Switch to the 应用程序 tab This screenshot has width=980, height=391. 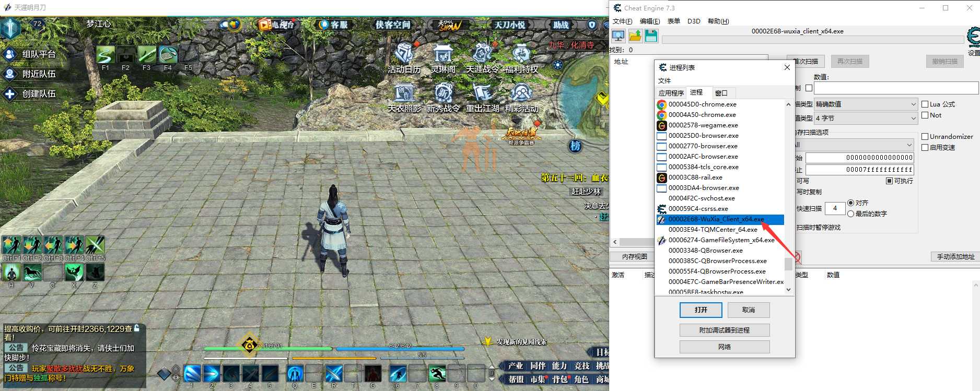tap(671, 93)
